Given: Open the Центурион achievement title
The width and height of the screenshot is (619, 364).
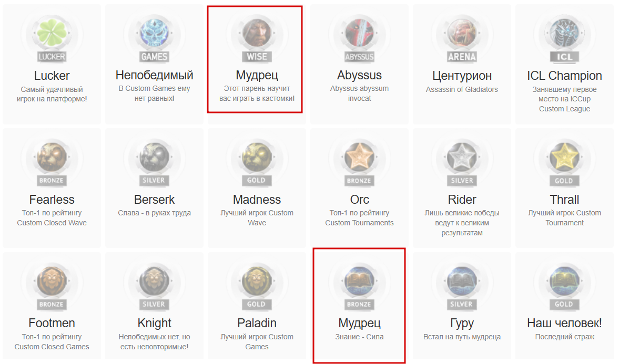Looking at the screenshot, I should pos(462,76).
